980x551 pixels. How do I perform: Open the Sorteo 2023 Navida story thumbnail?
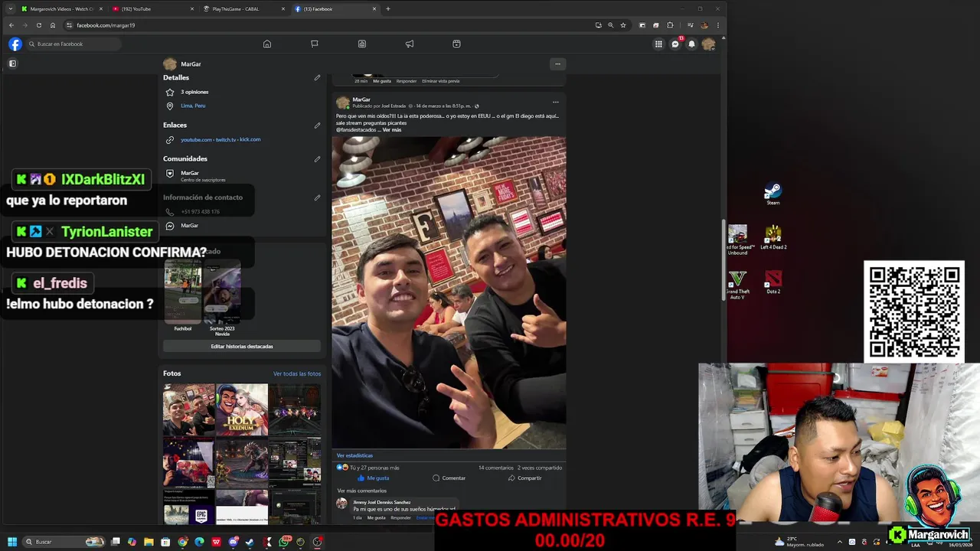coord(221,292)
